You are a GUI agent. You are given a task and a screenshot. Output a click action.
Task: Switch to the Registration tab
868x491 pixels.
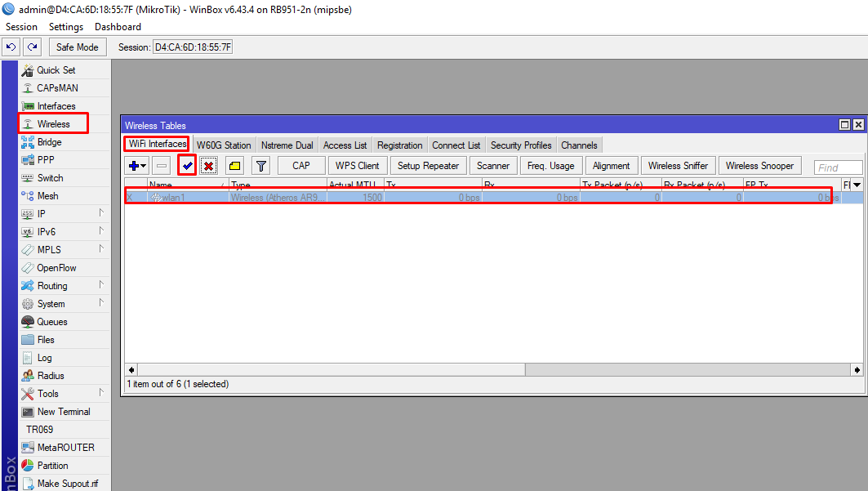pos(399,145)
